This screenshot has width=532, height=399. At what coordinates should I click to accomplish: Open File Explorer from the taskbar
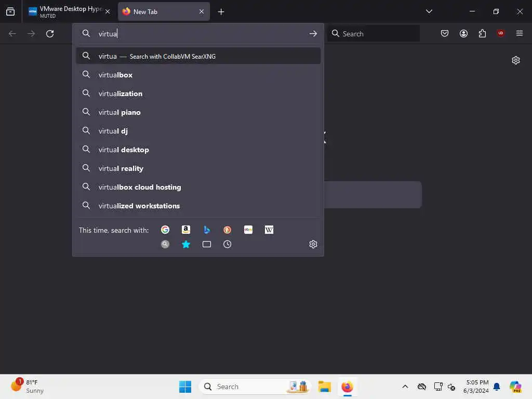tap(324, 387)
